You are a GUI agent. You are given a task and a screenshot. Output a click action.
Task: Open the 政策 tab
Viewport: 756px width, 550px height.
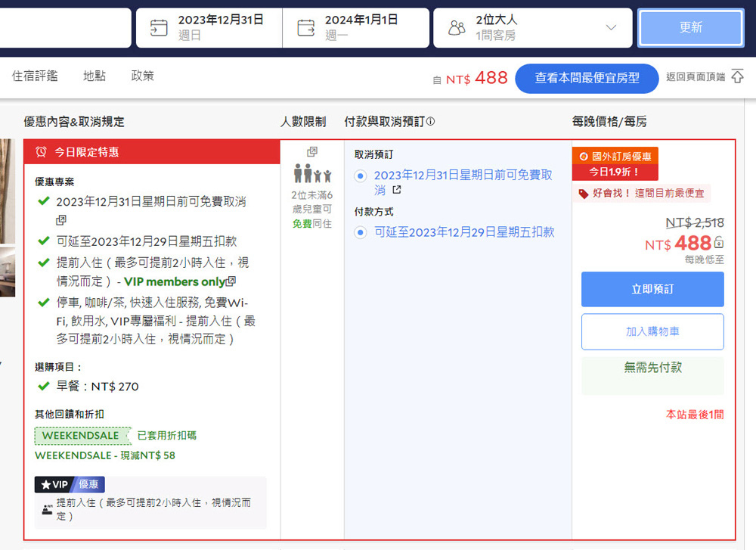coord(142,76)
